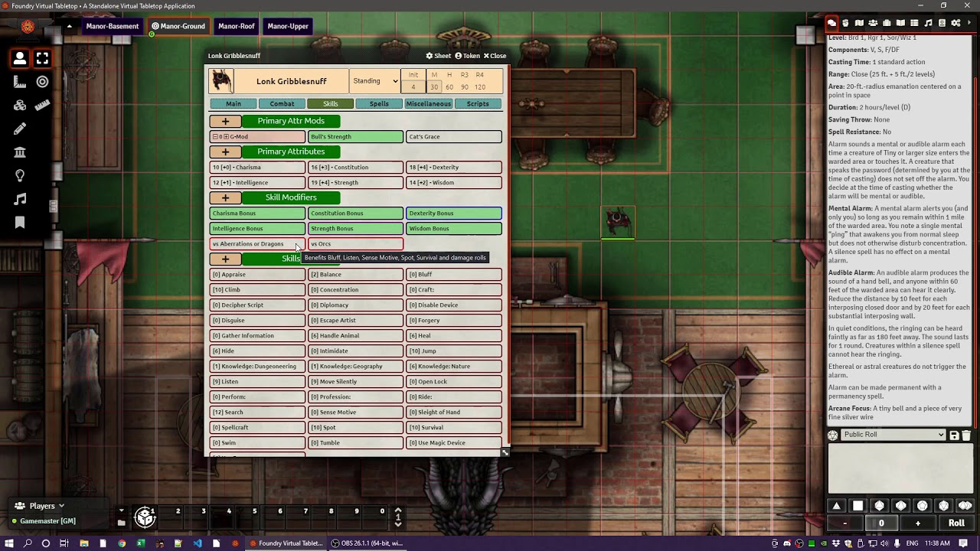Image resolution: width=980 pixels, height=551 pixels.
Task: Select the Token Controls tool
Action: pos(20,58)
